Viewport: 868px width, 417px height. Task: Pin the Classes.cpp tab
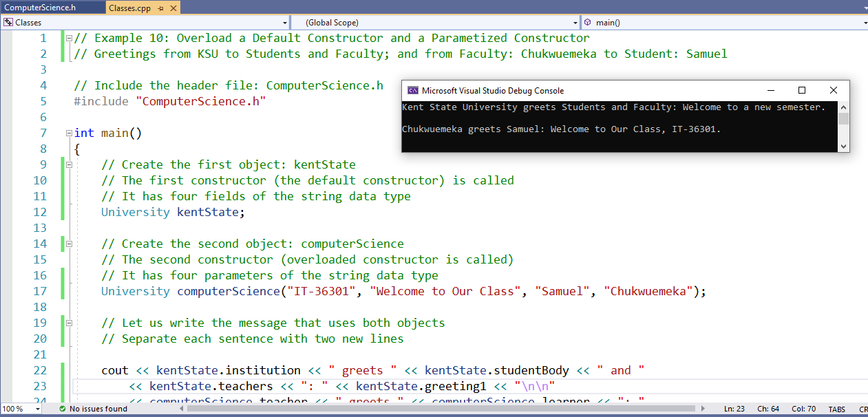point(160,8)
